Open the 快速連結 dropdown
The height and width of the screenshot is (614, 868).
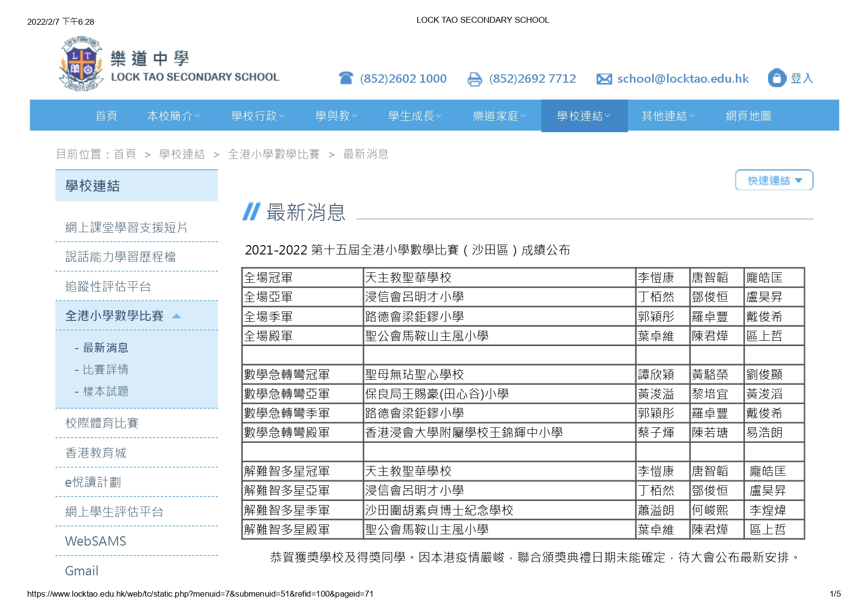tap(774, 180)
